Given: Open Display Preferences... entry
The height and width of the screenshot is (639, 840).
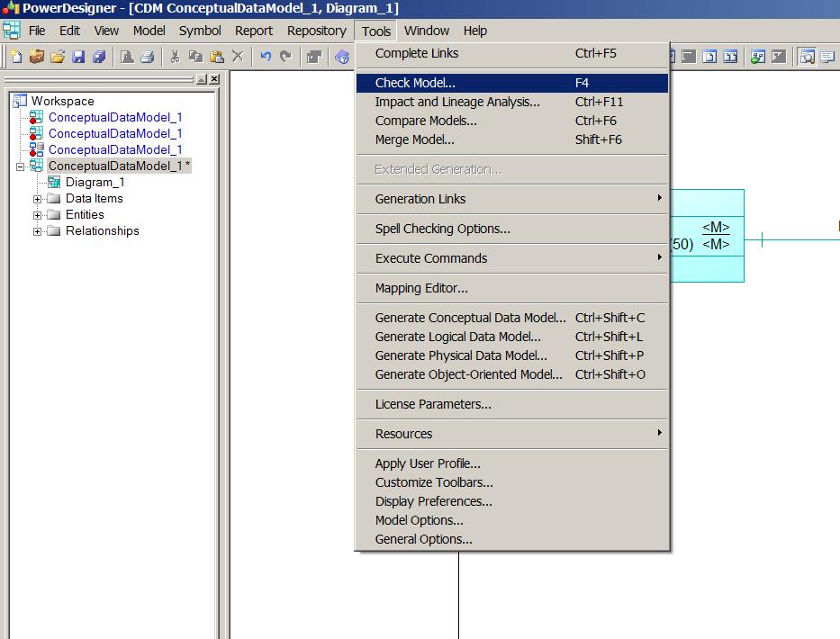Looking at the screenshot, I should (512, 501).
